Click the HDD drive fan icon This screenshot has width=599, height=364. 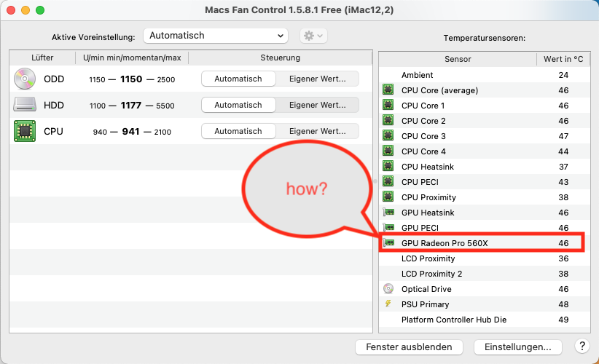tap(25, 105)
